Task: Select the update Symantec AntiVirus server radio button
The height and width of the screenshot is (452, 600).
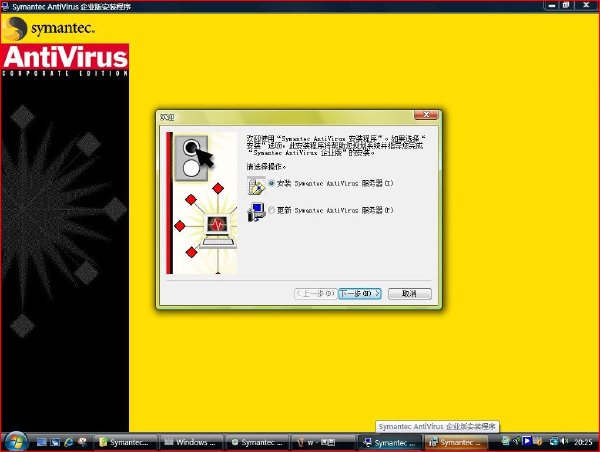Action: coord(271,210)
